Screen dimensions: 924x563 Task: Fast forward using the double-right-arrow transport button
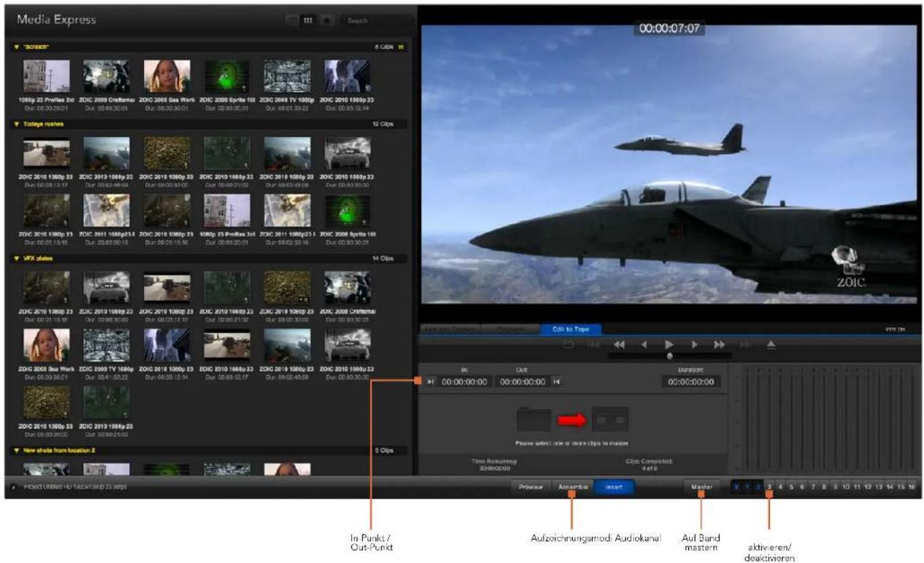720,344
